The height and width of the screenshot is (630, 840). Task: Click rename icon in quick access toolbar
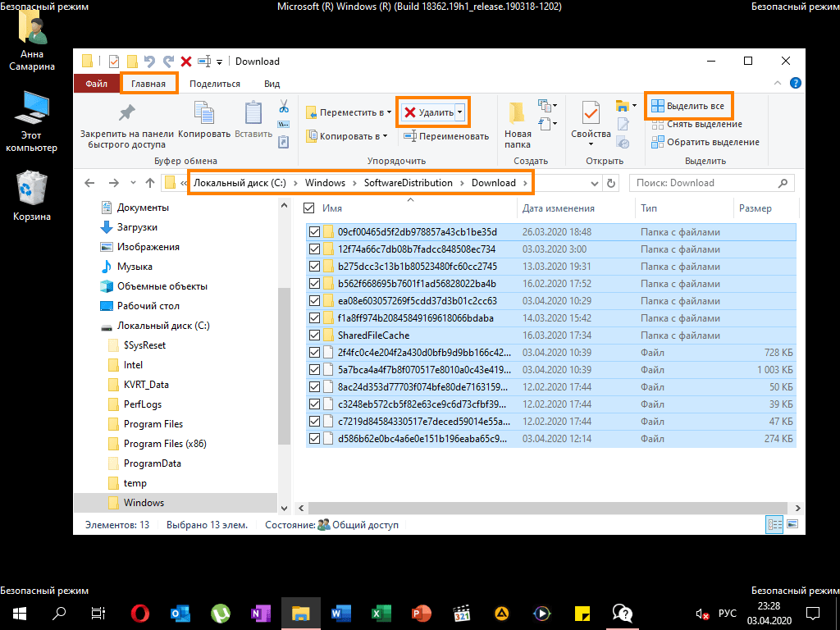click(x=204, y=62)
